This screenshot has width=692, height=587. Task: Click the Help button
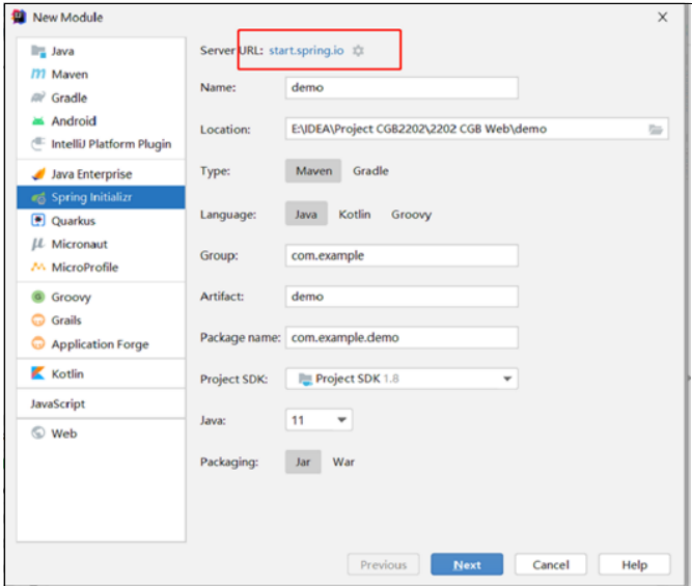pos(635,564)
